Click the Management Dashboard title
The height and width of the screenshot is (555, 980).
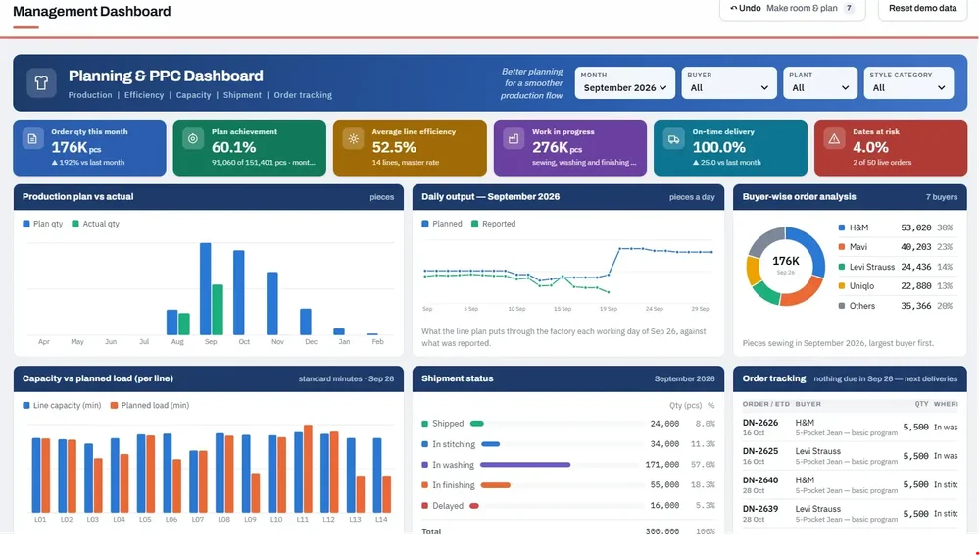pos(92,11)
